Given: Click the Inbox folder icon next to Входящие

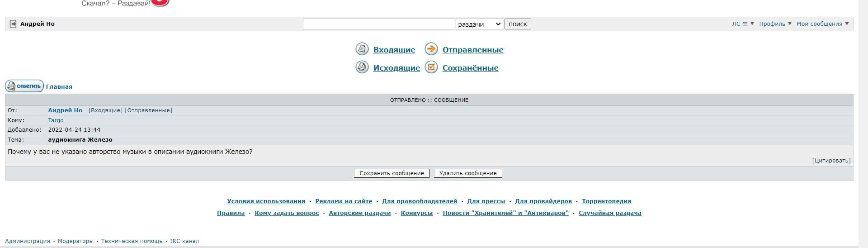Looking at the screenshot, I should point(362,49).
